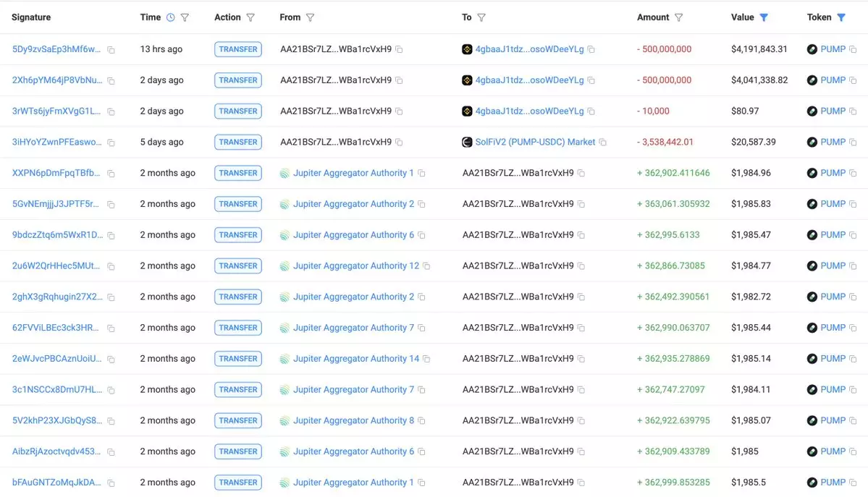Select value $1,984.11
Screen dimensions: 868x497
coord(751,390)
